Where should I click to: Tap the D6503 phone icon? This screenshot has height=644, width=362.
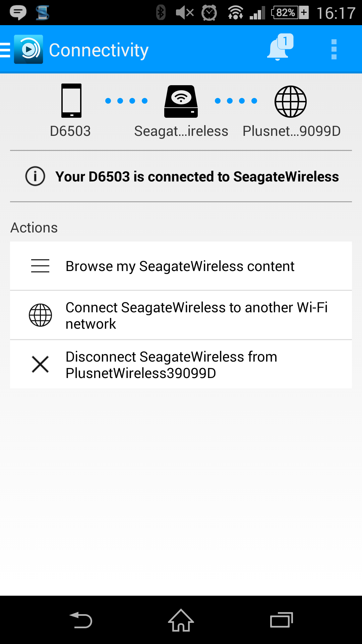tap(71, 101)
